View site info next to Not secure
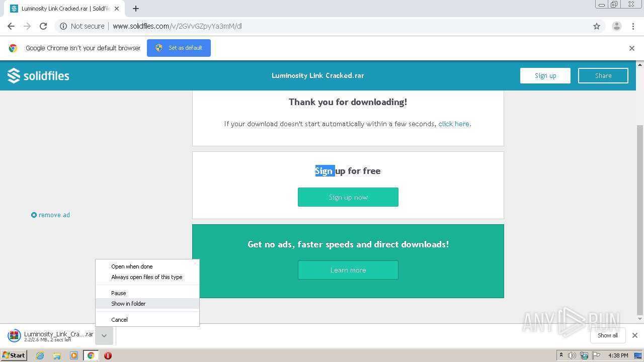 (x=63, y=26)
